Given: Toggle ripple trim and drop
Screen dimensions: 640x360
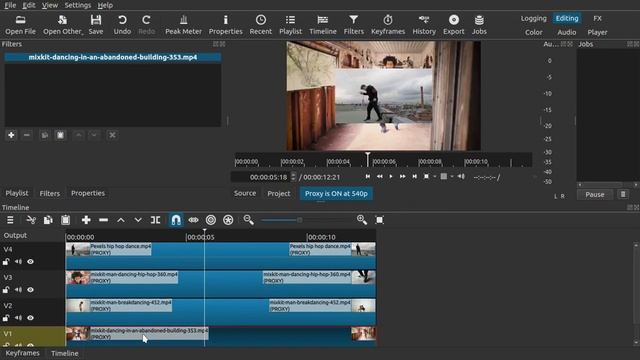Looking at the screenshot, I should (x=211, y=220).
